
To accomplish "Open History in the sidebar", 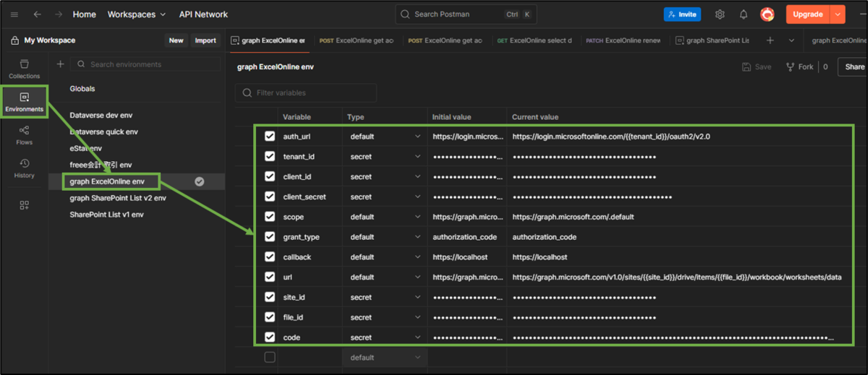I will pyautogui.click(x=25, y=168).
